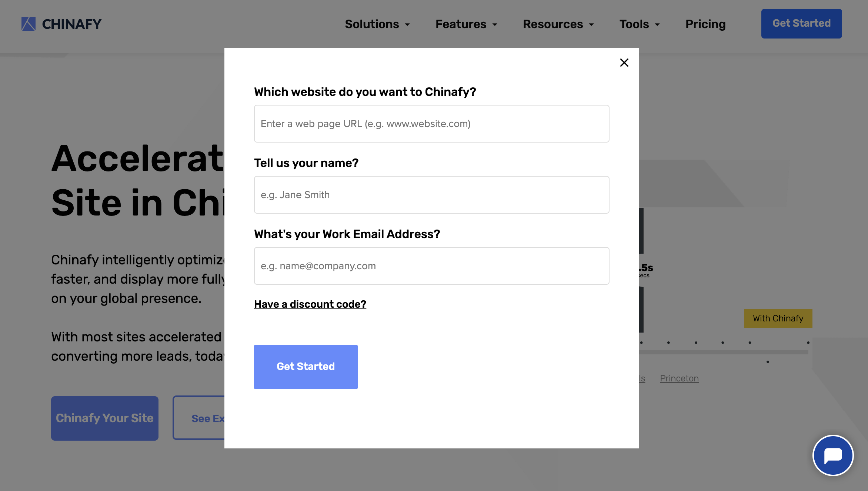Expand the Solutions dropdown menu
This screenshot has height=491, width=868.
click(x=377, y=24)
